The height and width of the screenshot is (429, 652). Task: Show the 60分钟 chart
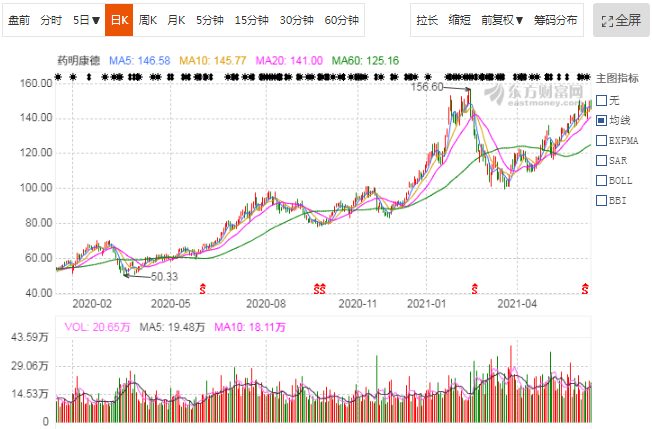click(341, 20)
